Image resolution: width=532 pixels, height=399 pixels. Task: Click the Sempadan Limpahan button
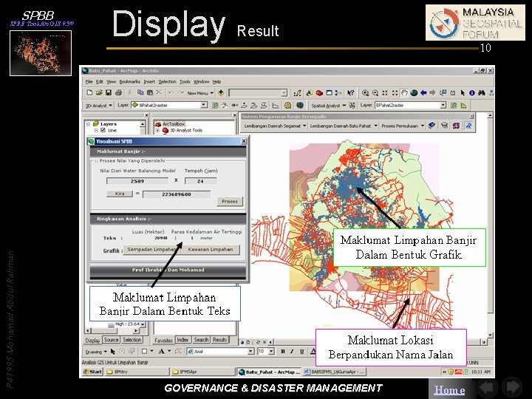[151, 250]
